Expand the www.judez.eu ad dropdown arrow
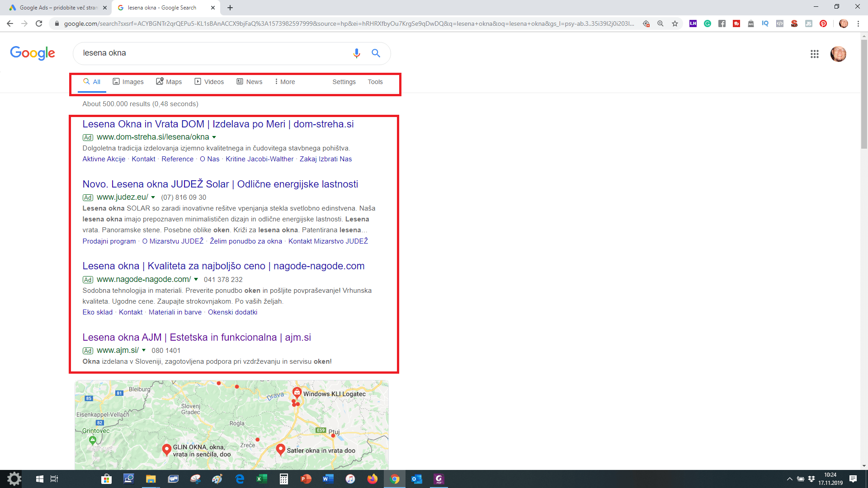This screenshot has height=488, width=868. click(153, 197)
